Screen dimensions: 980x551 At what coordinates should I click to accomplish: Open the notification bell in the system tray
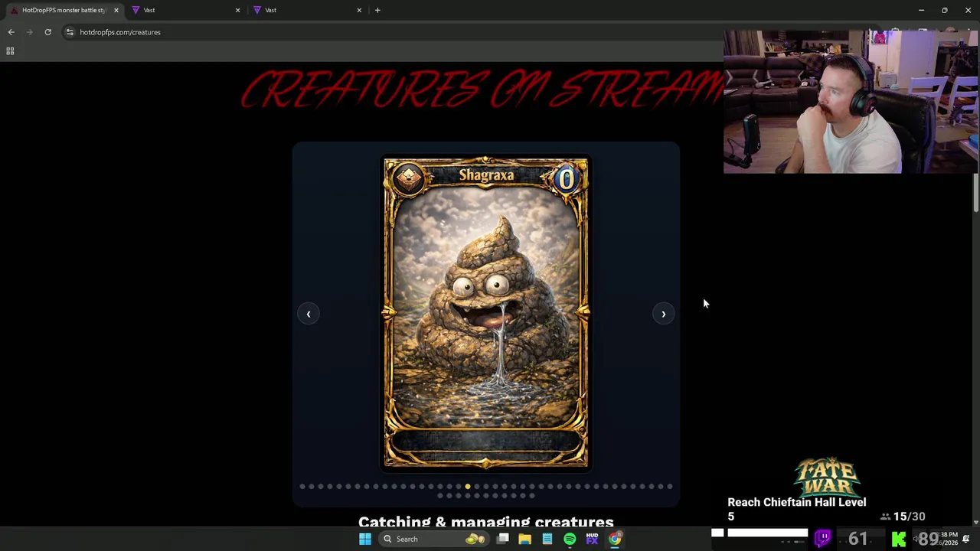pyautogui.click(x=966, y=539)
